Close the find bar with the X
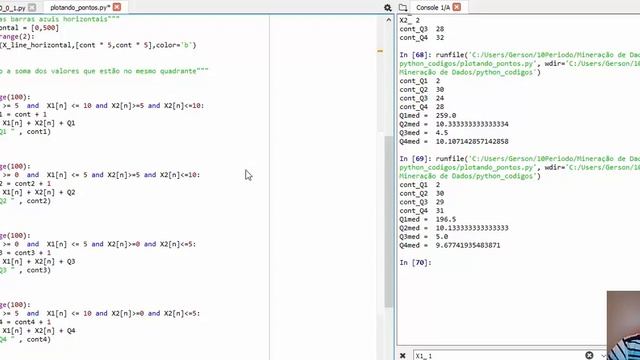 pyautogui.click(x=402, y=356)
